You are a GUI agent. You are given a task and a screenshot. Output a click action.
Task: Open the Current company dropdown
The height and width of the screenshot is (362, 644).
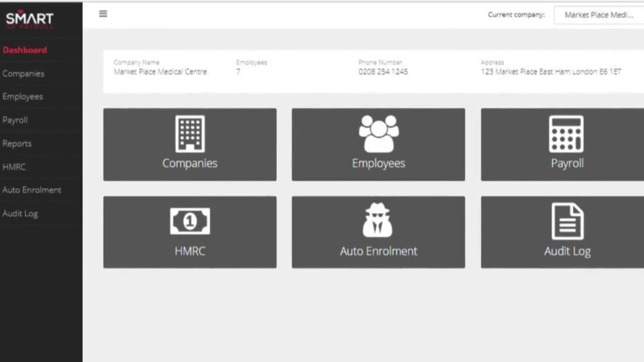(x=599, y=15)
